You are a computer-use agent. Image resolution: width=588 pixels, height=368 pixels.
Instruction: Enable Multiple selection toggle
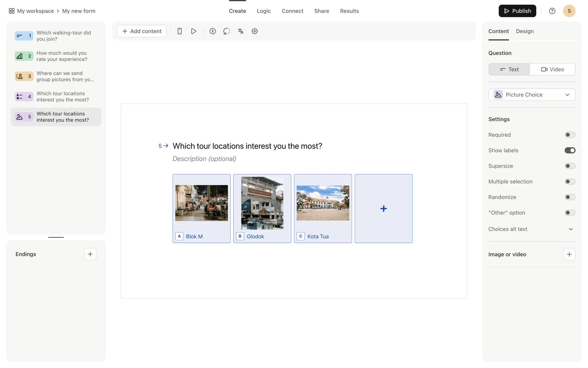(x=570, y=182)
